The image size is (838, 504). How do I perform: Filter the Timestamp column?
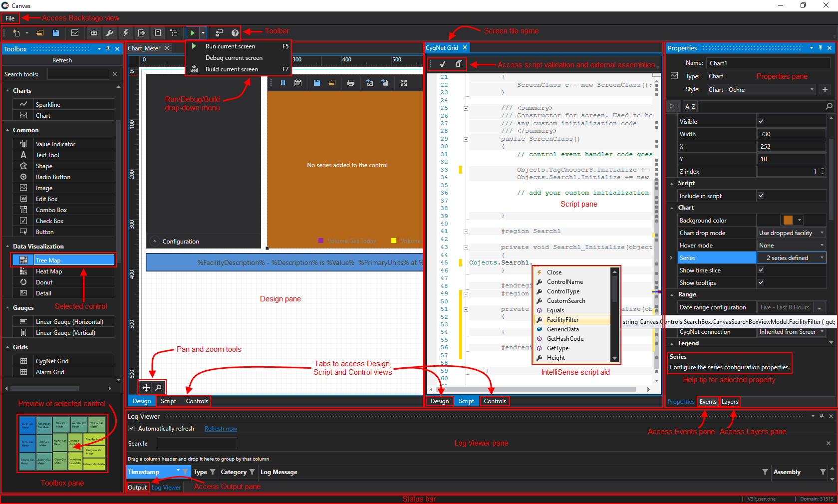[185, 472]
